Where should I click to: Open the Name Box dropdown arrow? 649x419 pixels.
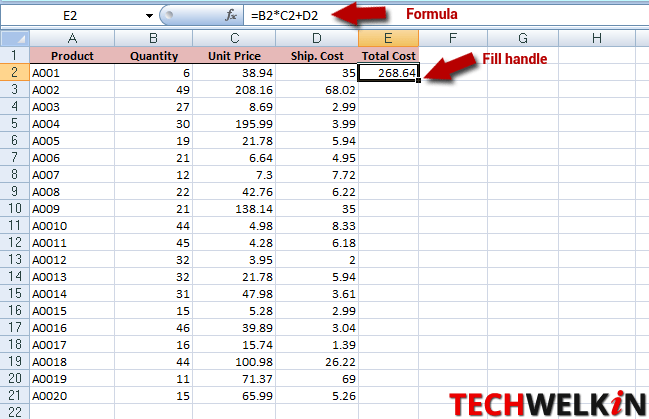coord(149,16)
